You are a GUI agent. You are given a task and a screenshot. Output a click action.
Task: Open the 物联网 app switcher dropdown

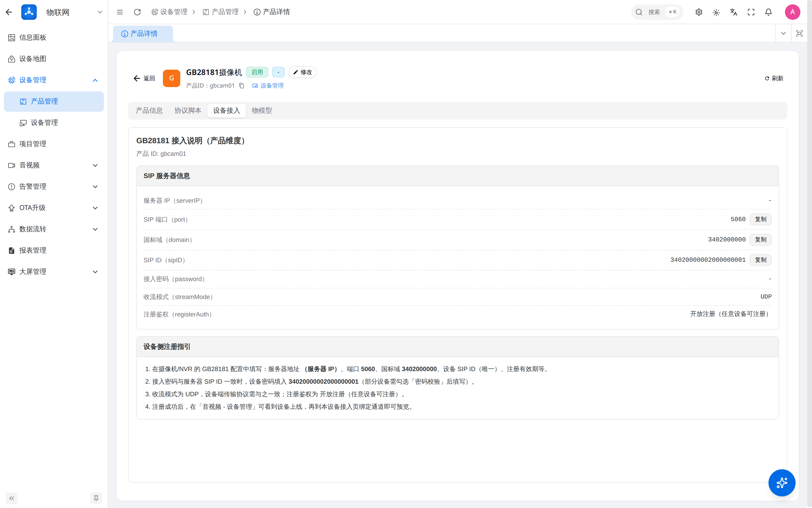click(100, 12)
